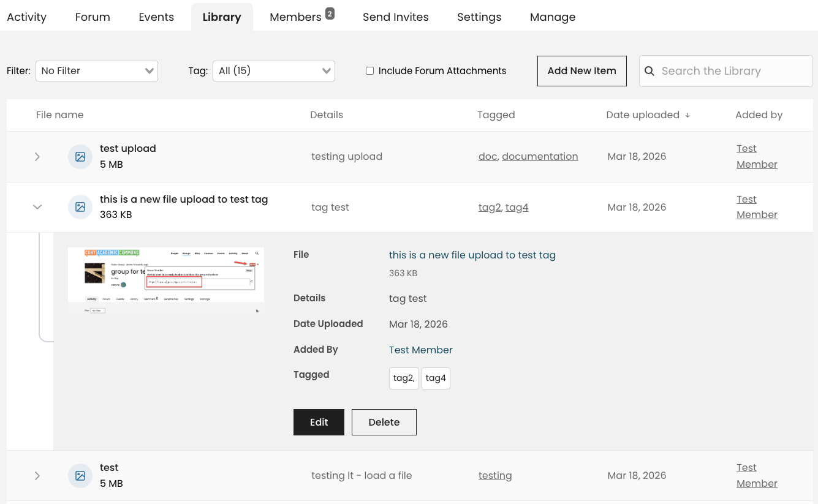Open the Filter dropdown

97,71
